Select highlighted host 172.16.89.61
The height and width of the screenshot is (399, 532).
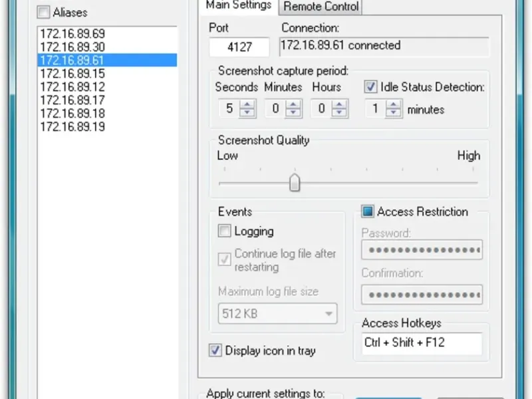107,60
